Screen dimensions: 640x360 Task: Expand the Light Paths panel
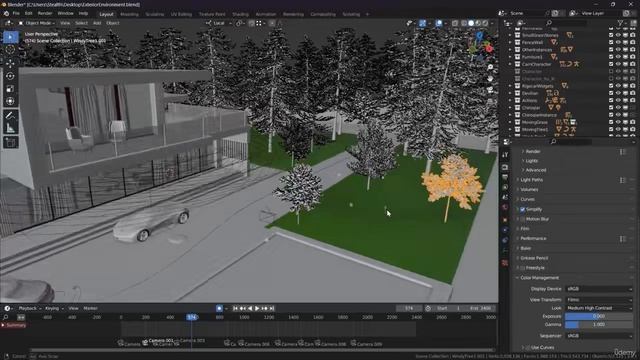[x=531, y=180]
